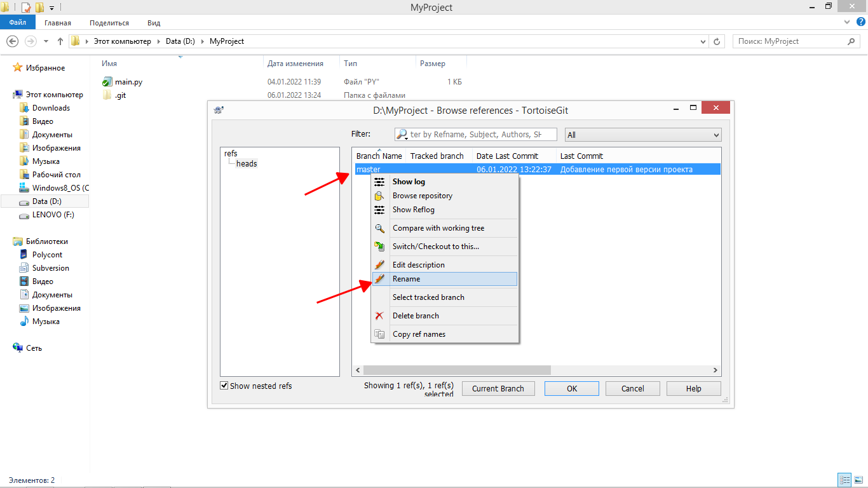Open the Файл ribbon tab
The height and width of the screenshot is (488, 868).
[x=18, y=22]
